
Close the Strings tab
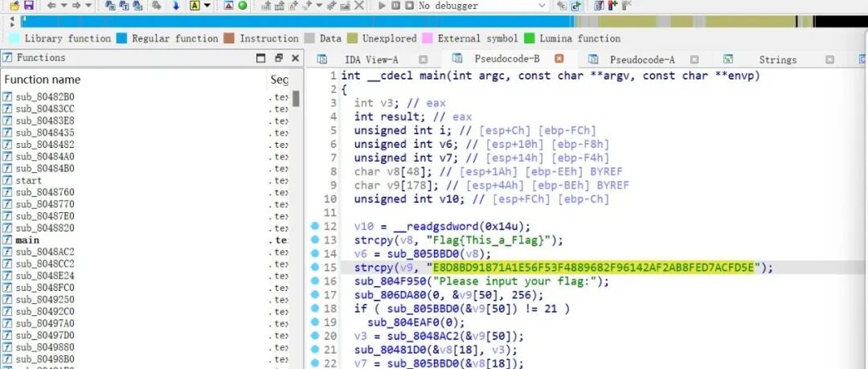[x=829, y=59]
